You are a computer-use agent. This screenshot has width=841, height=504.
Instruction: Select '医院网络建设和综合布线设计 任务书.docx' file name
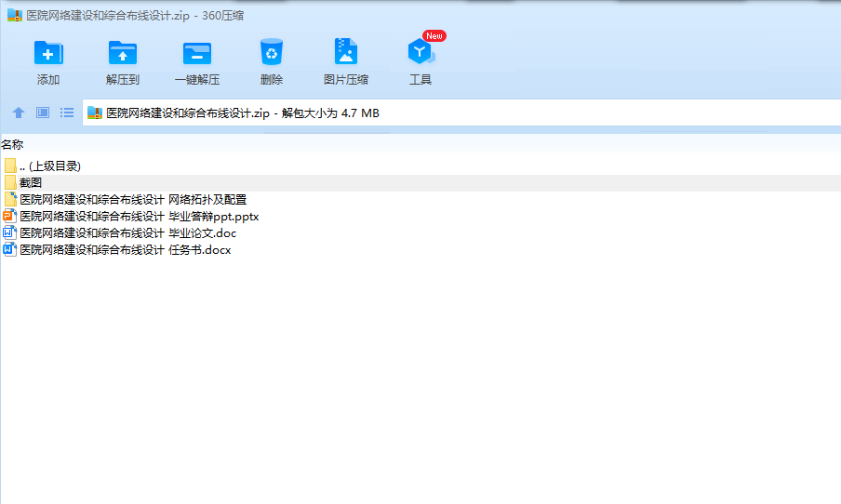(x=126, y=250)
